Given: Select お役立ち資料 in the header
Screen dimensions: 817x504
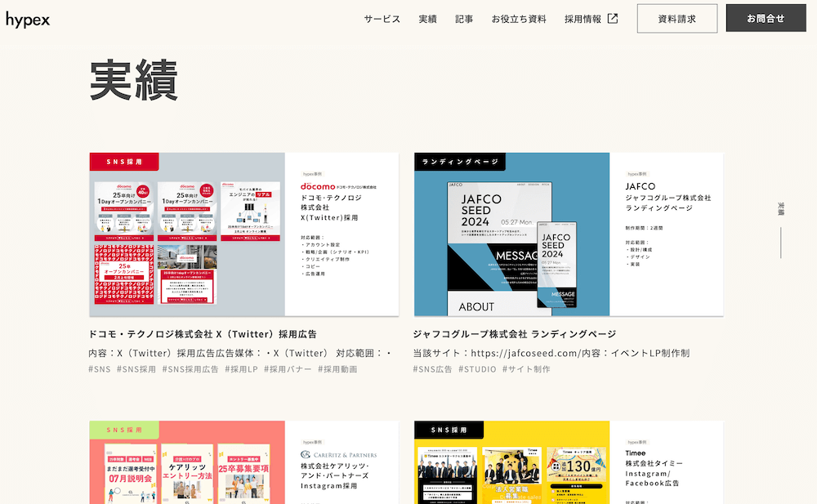Looking at the screenshot, I should pyautogui.click(x=519, y=19).
